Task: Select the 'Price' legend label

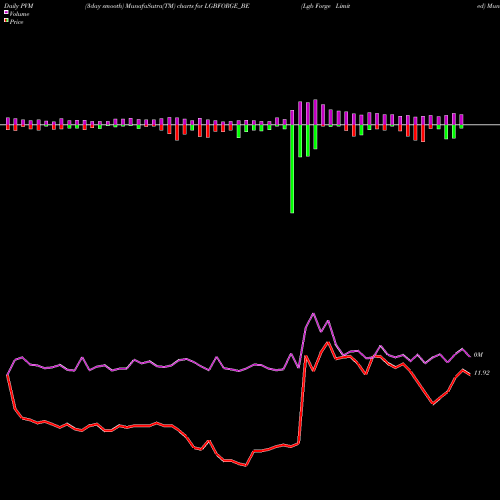Action: click(x=16, y=22)
